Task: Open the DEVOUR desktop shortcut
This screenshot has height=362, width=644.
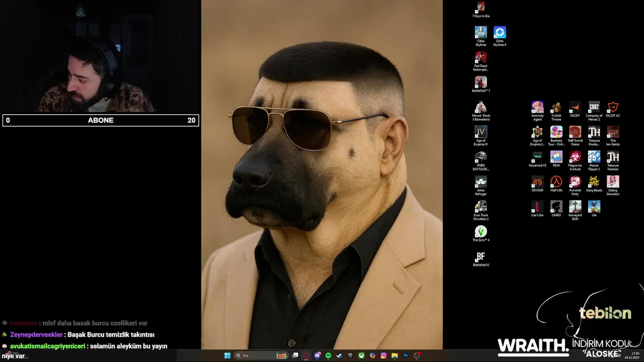Action: (537, 184)
